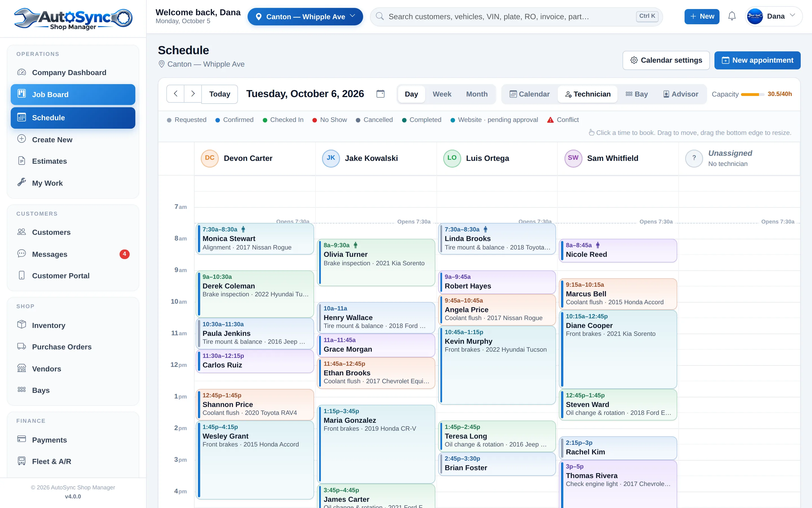This screenshot has height=508, width=812.
Task: Click the Company Dashboard gauge icon
Action: (21, 72)
